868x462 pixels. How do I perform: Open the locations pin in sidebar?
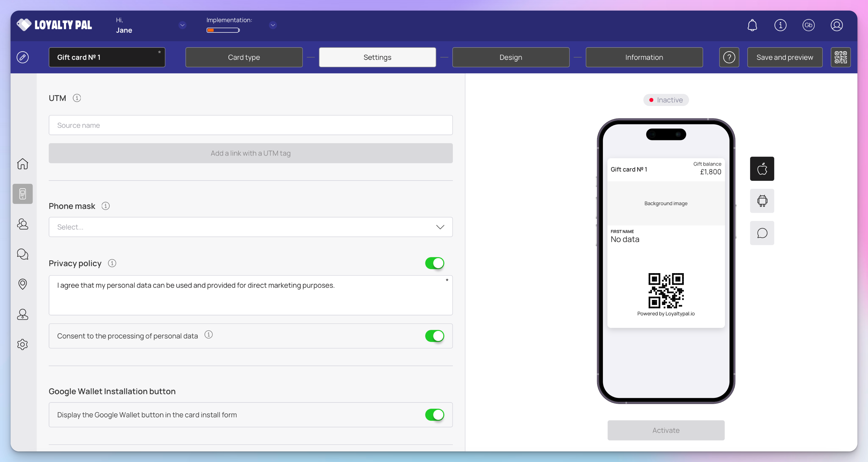click(23, 284)
